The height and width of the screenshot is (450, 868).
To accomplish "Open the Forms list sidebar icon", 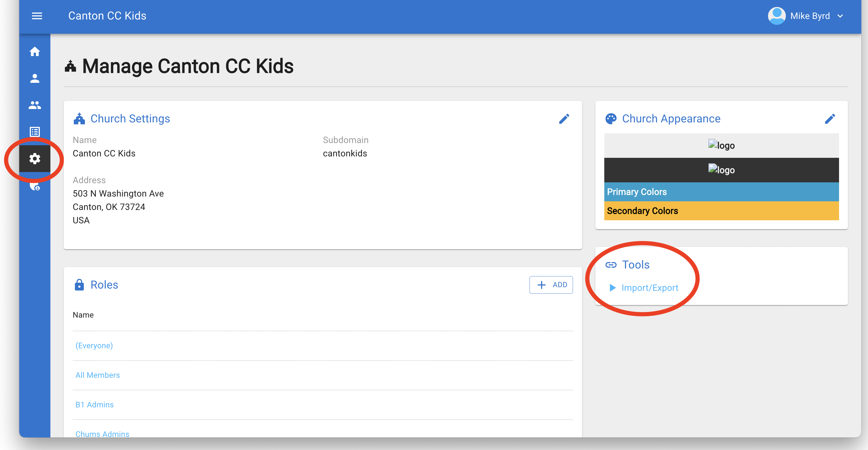I will [x=35, y=132].
